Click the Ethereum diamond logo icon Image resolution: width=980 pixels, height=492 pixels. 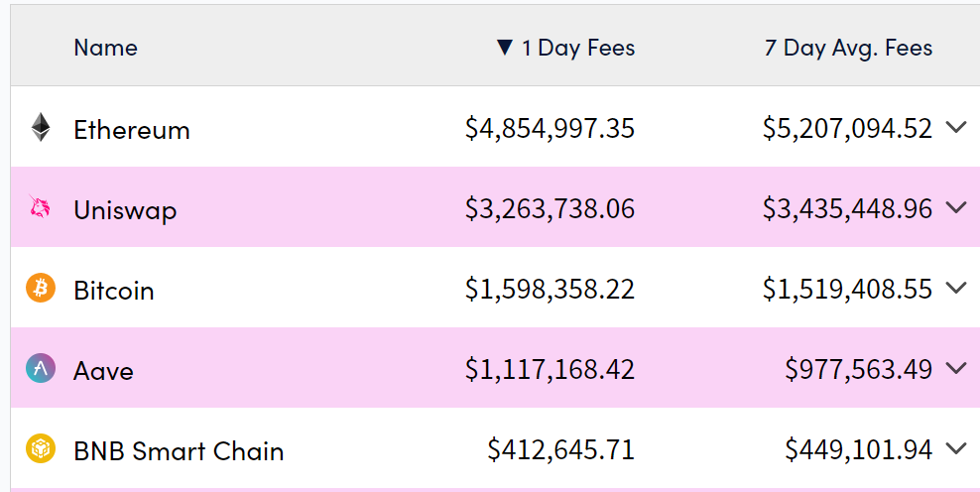pyautogui.click(x=40, y=128)
